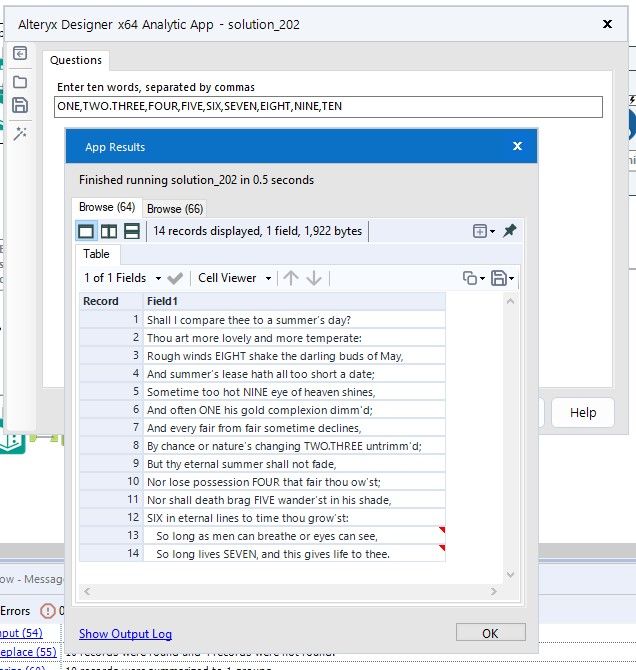The width and height of the screenshot is (636, 670).
Task: Click red corner marker on record 14
Action: 442,548
